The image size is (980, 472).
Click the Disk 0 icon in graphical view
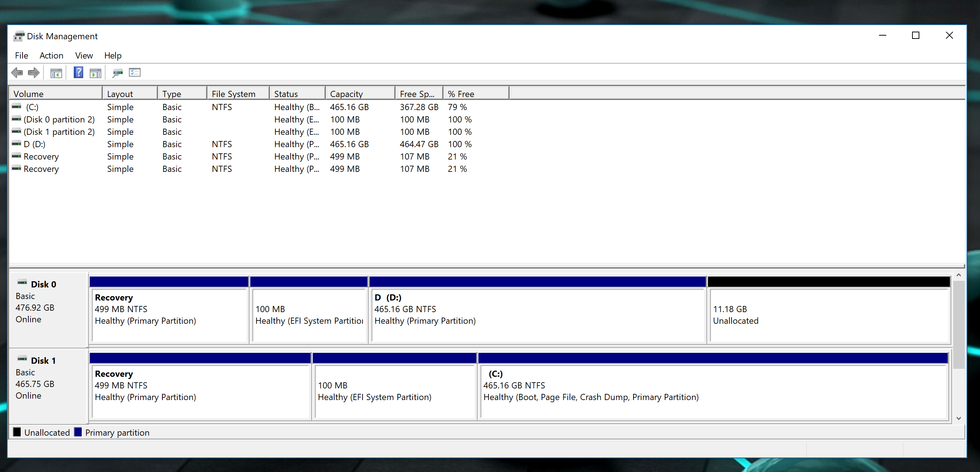(x=23, y=282)
